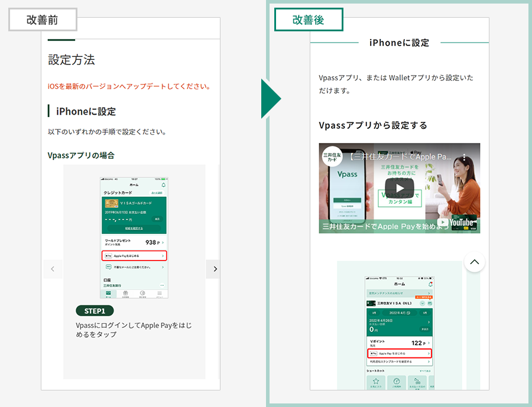Click the bell icon in the 改善前 phone screenshot
532x407 pixels.
tap(164, 185)
